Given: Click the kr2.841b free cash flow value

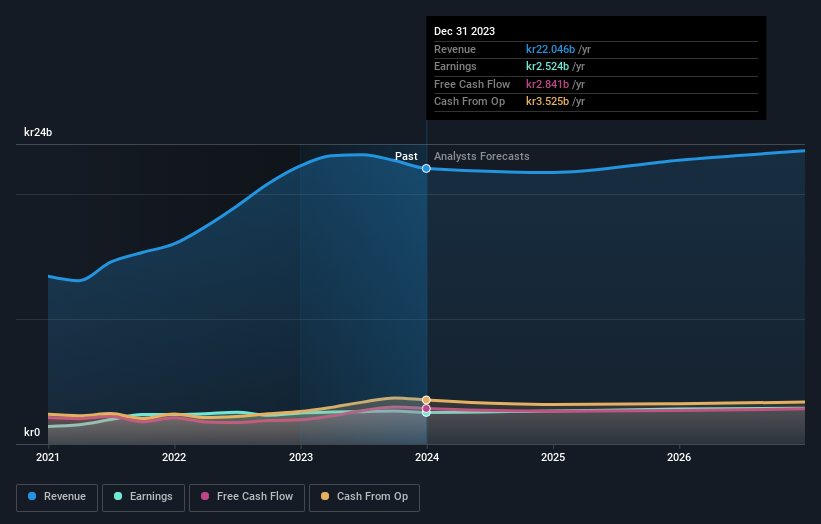Looking at the screenshot, I should [x=547, y=84].
